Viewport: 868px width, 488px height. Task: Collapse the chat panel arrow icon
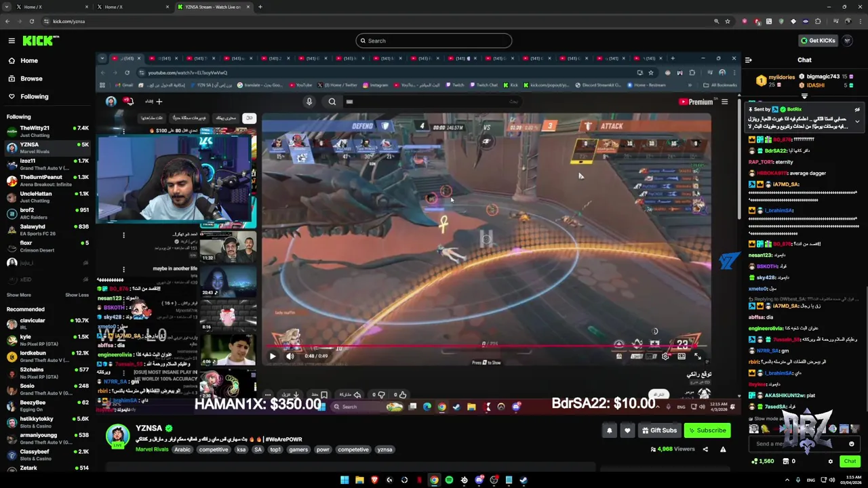coord(748,60)
